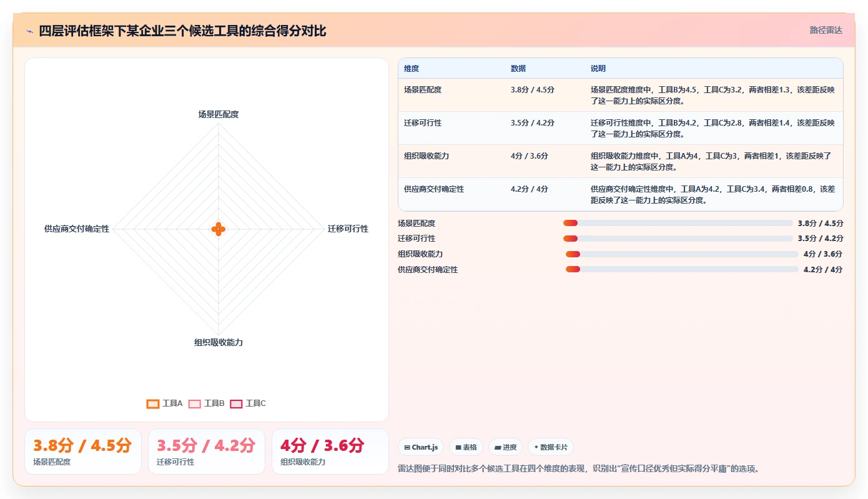Click value 4.2分 / 4分 after progress bar

[x=823, y=270]
